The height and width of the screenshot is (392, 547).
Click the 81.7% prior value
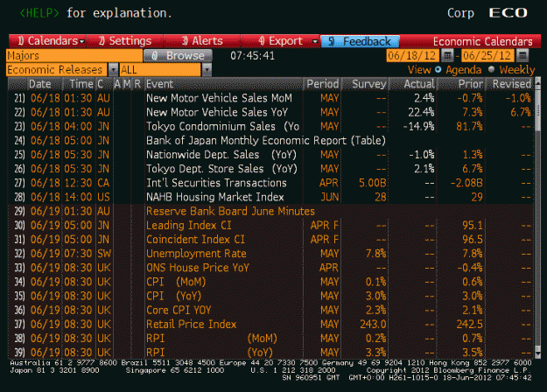pos(470,126)
